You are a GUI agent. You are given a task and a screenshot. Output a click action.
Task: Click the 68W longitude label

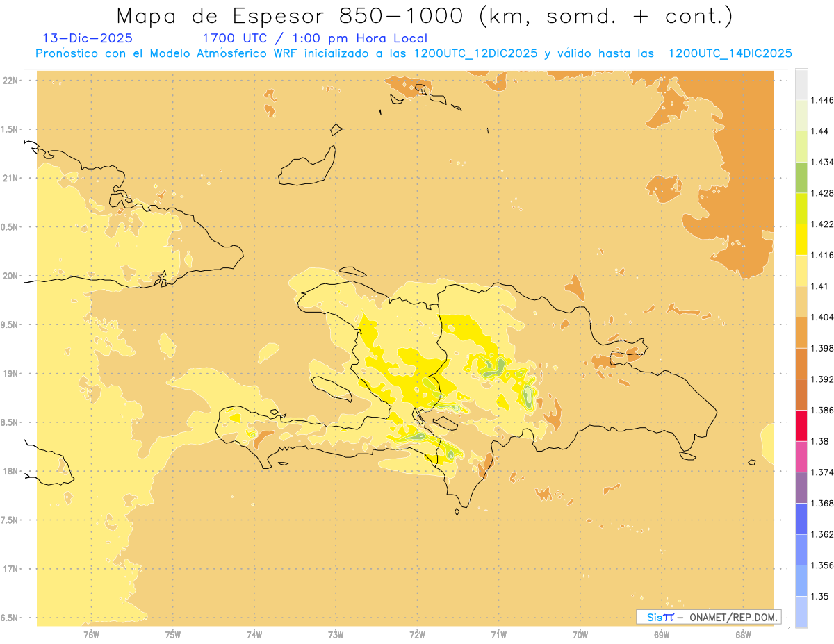point(743,634)
